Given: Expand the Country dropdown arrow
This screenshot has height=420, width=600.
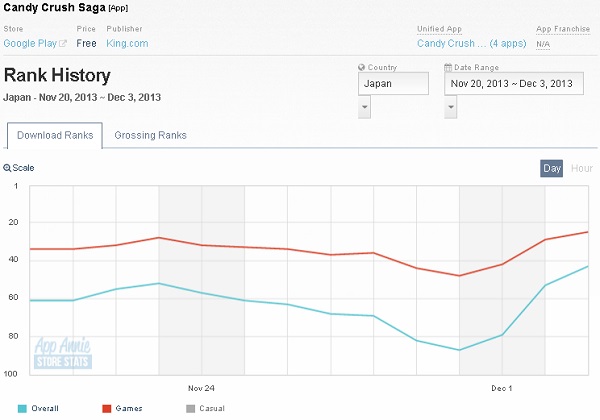Looking at the screenshot, I should [364, 107].
